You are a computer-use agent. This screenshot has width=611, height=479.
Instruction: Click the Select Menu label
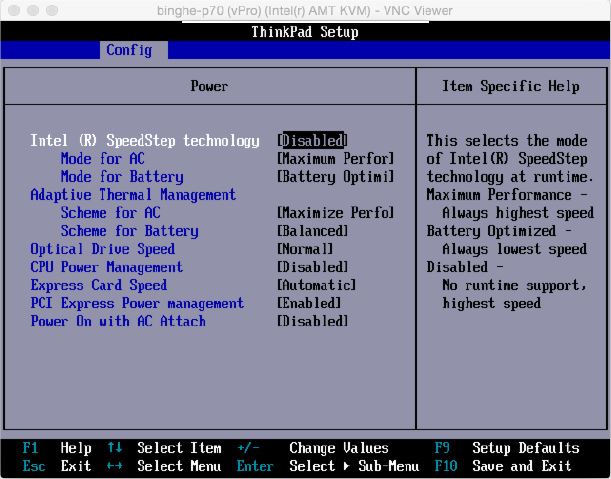[x=179, y=466]
